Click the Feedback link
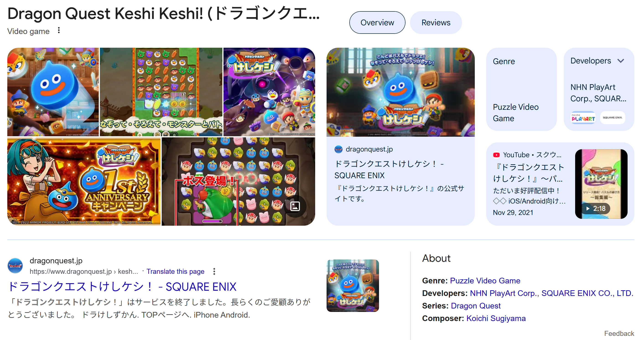The height and width of the screenshot is (340, 644). click(x=619, y=333)
